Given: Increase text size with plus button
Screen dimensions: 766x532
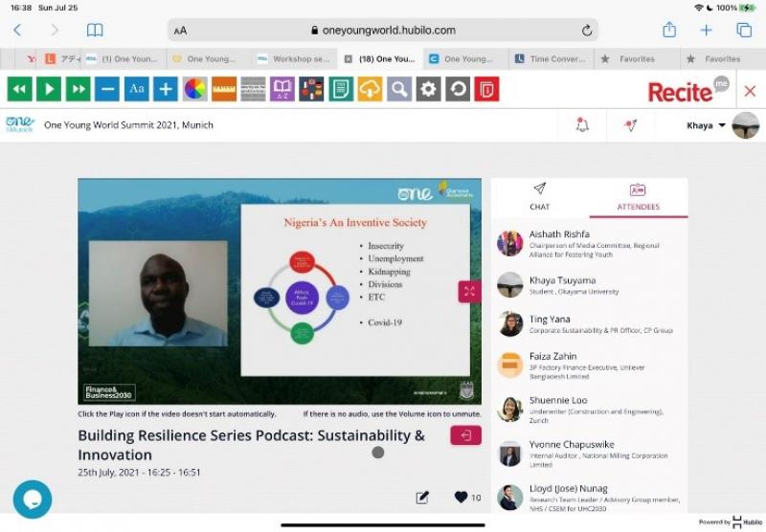Looking at the screenshot, I should 166,89.
